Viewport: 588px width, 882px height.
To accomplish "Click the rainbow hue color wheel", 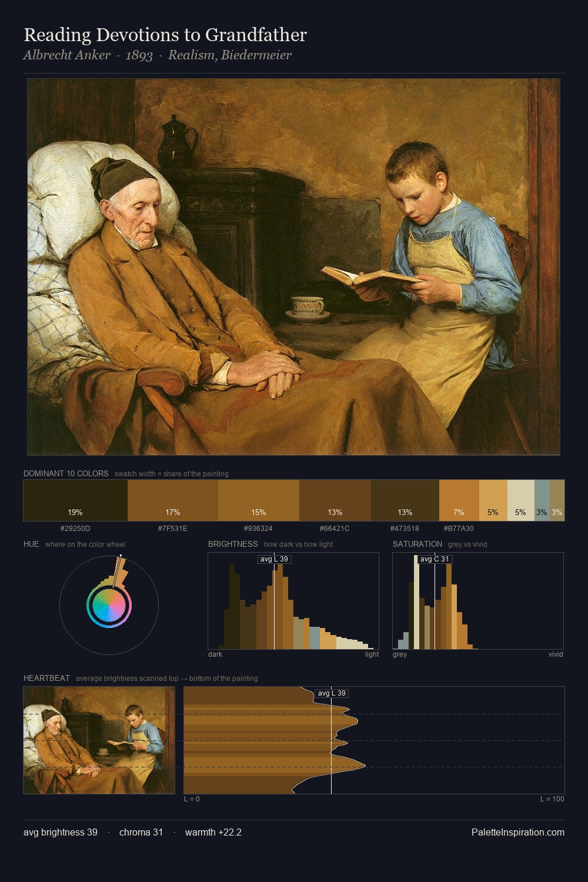I will pos(109,605).
